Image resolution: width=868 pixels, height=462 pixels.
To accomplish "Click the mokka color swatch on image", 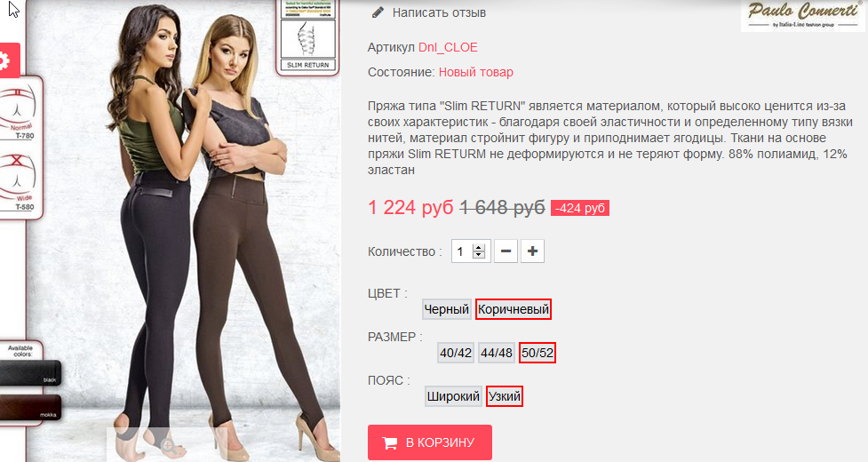I will (x=30, y=408).
